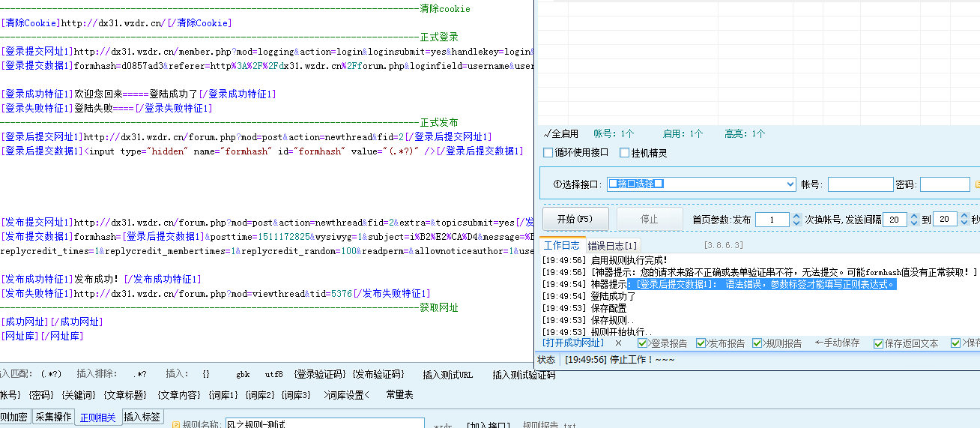Viewport: 980px width, 428px height.
Task: Insert the .*? exclude pattern
Action: point(140,375)
